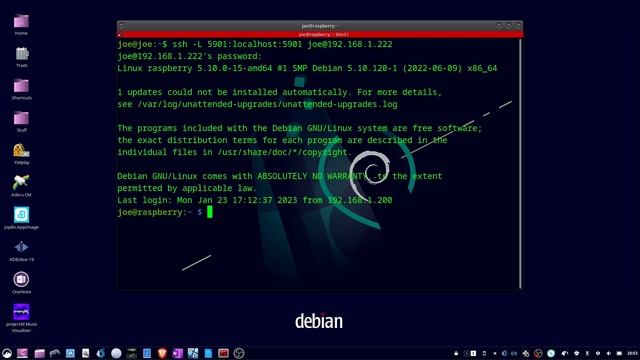Open the Shortcuts folder on desktop
Image resolution: width=640 pixels, height=360 pixels.
pos(21,86)
